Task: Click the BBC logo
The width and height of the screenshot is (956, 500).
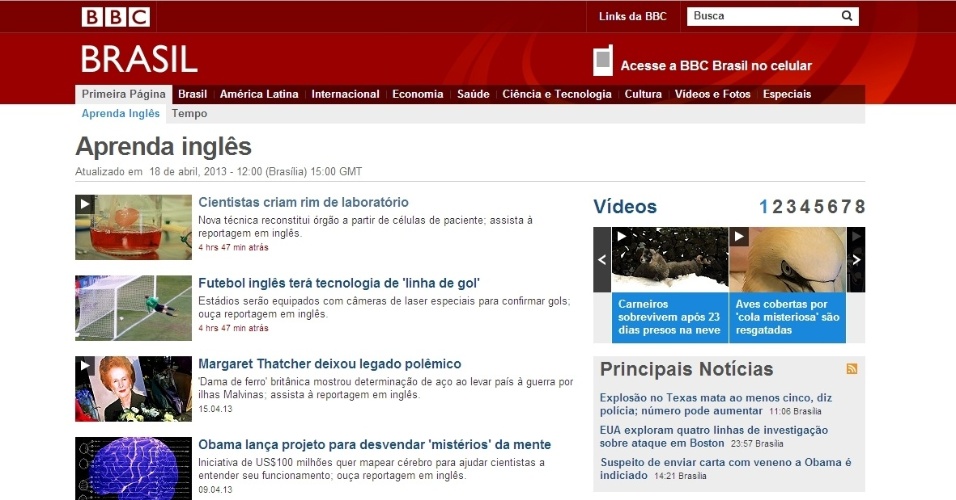Action: pos(116,16)
